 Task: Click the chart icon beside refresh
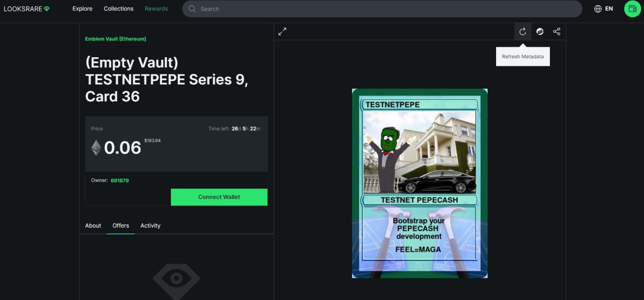coord(540,31)
